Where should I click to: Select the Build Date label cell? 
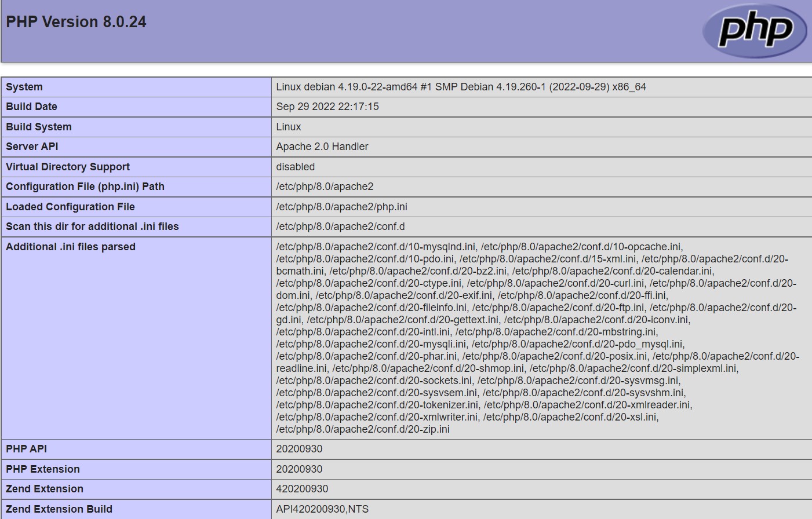click(32, 107)
